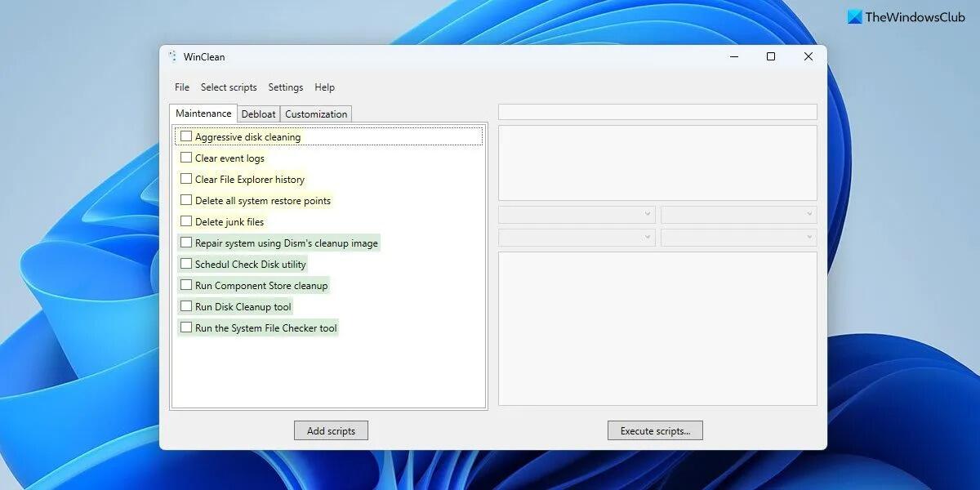Click the Add scripts button
Screen dimensions: 980x490
click(330, 430)
